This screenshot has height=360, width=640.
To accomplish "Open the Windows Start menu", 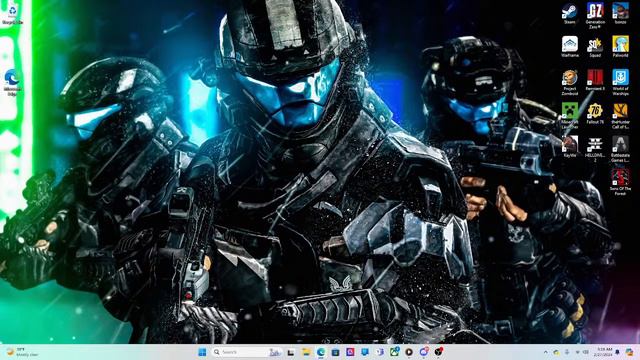I will (x=202, y=352).
